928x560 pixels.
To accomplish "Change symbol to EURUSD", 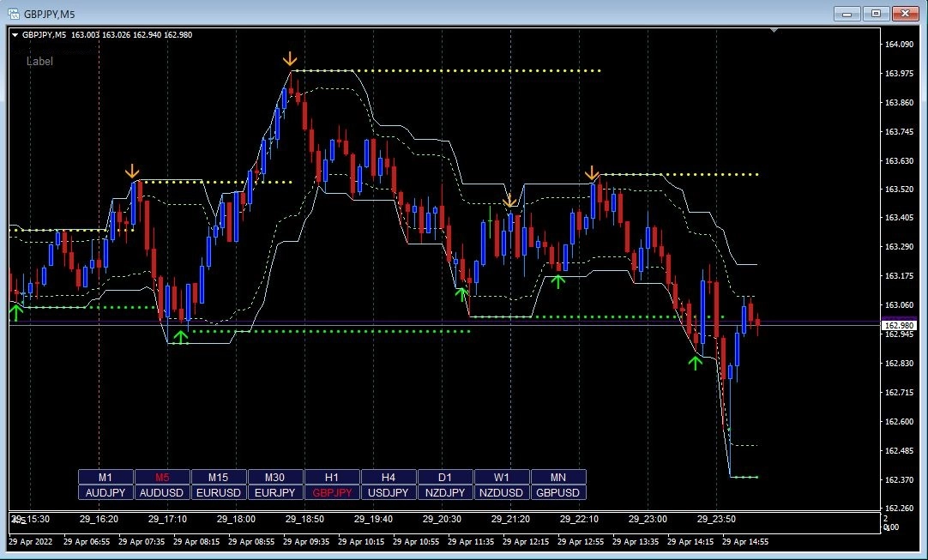I will click(219, 492).
